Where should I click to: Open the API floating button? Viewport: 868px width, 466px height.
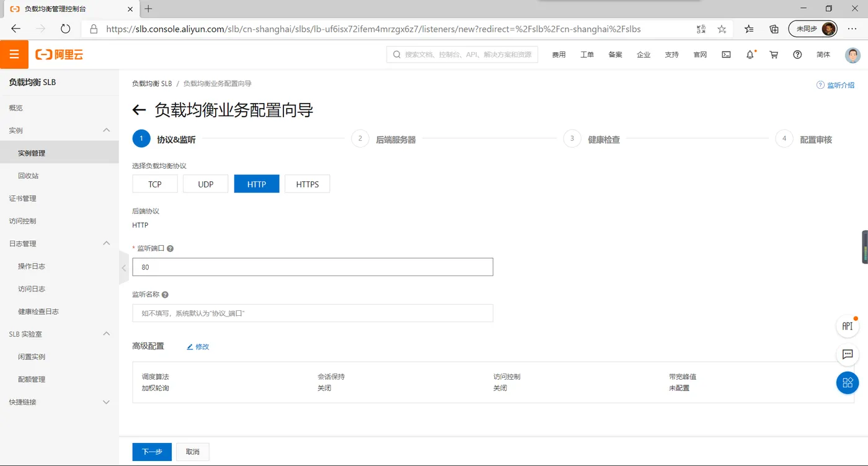coord(848,326)
